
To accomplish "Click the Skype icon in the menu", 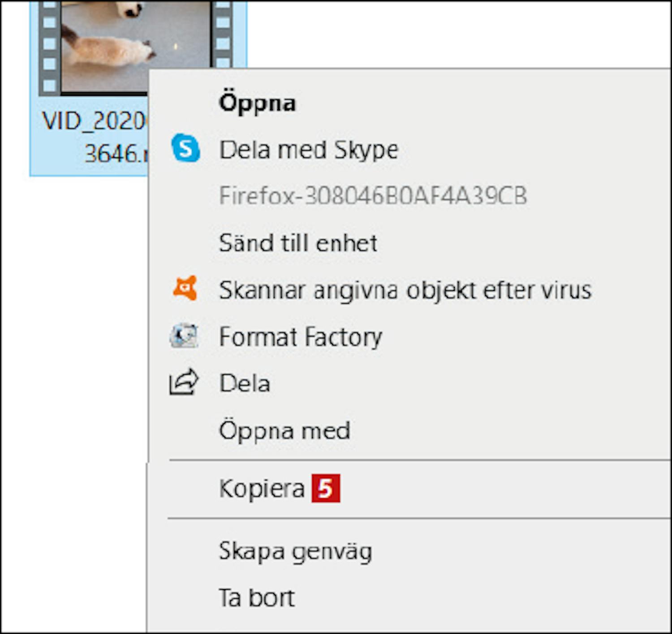I will pyautogui.click(x=185, y=148).
